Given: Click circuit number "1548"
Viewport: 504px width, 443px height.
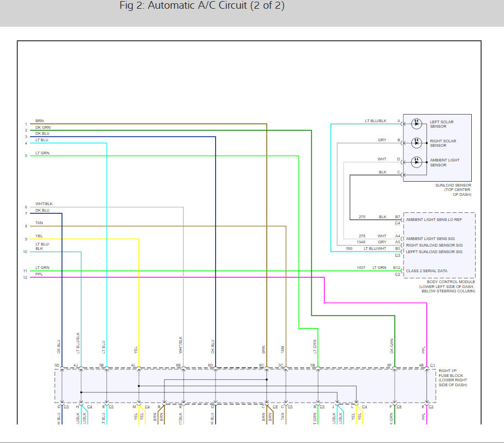Looking at the screenshot, I should (361, 242).
